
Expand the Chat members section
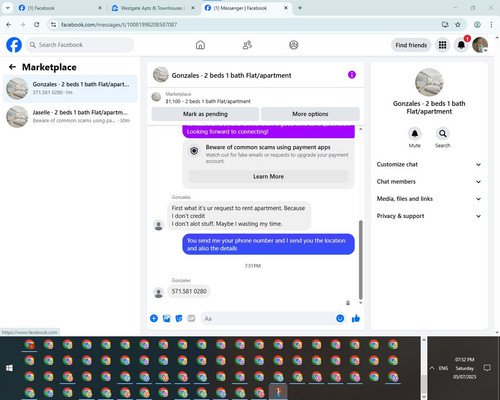click(x=429, y=182)
